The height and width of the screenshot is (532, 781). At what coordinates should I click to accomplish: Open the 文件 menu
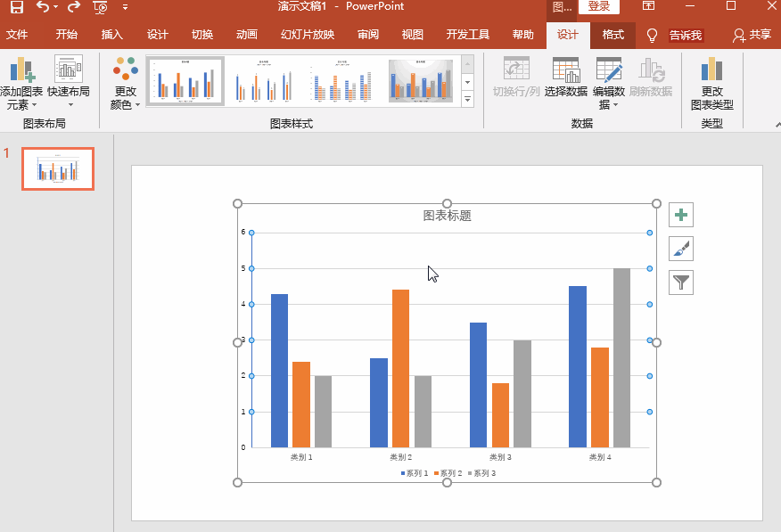[17, 35]
